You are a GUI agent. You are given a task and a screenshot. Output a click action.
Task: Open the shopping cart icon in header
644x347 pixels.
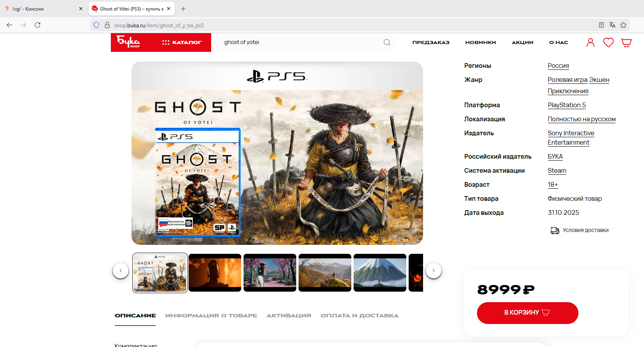point(626,42)
